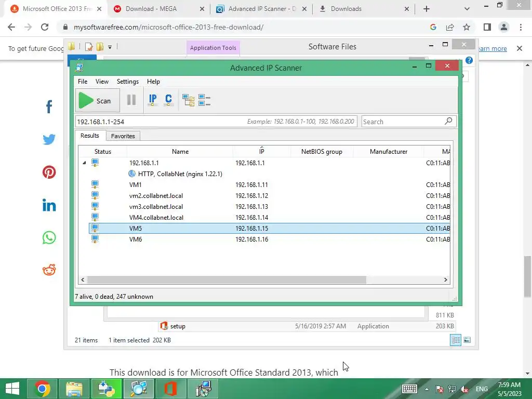
Task: Open File Explorer from the taskbar
Action: pos(74,389)
